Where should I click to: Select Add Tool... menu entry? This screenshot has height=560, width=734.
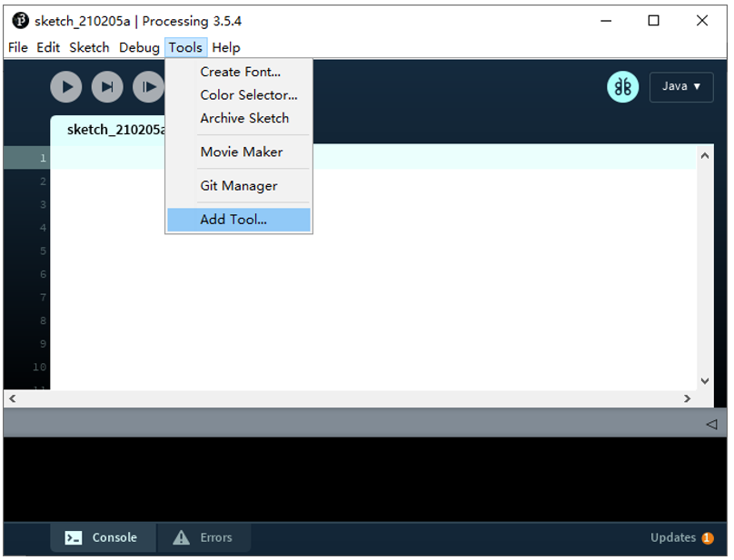click(239, 220)
